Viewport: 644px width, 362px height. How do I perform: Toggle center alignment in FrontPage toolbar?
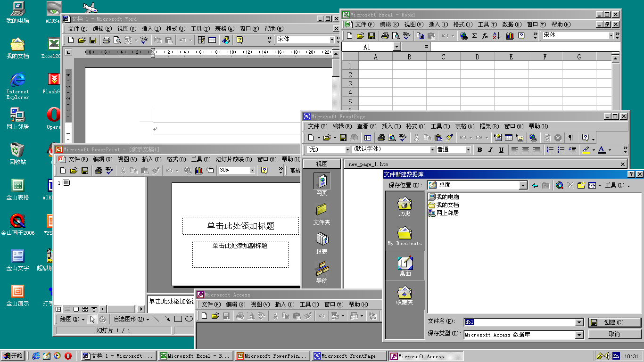[x=525, y=150]
